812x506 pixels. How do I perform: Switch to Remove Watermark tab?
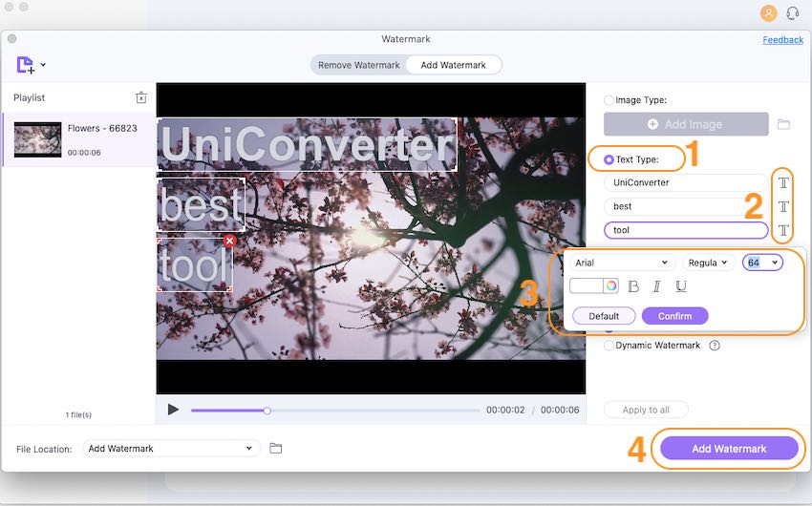coord(359,65)
